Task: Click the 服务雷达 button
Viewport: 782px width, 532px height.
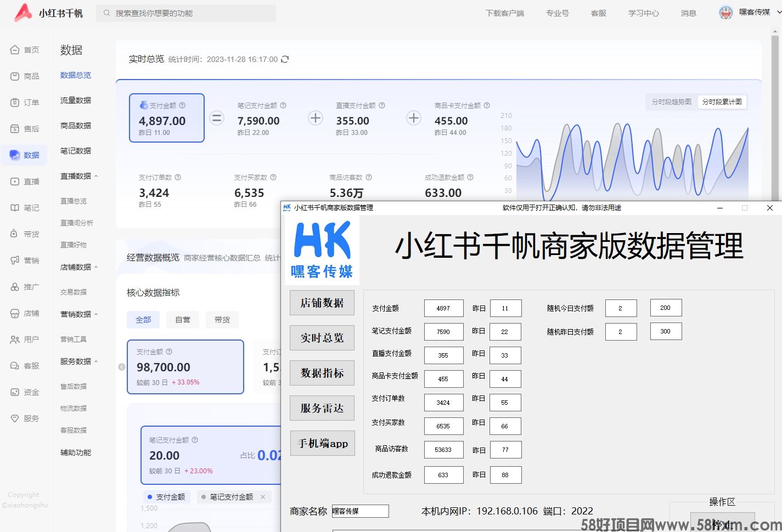Action: click(x=322, y=408)
